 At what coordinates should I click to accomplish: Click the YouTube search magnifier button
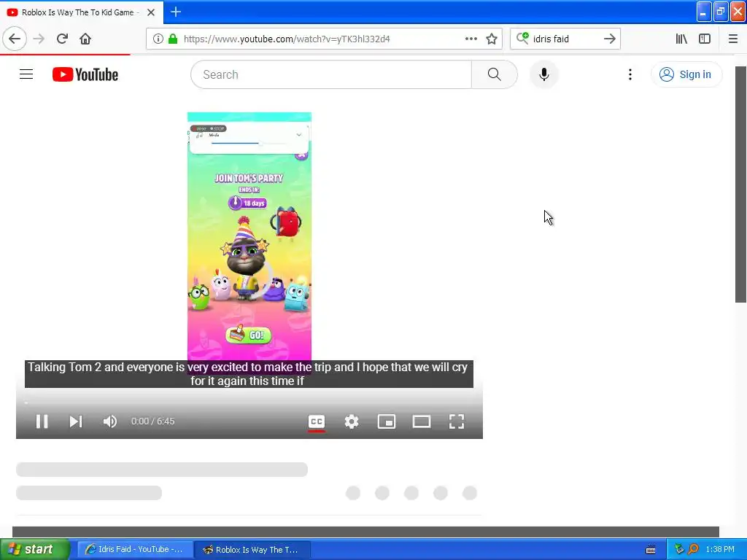click(x=495, y=74)
